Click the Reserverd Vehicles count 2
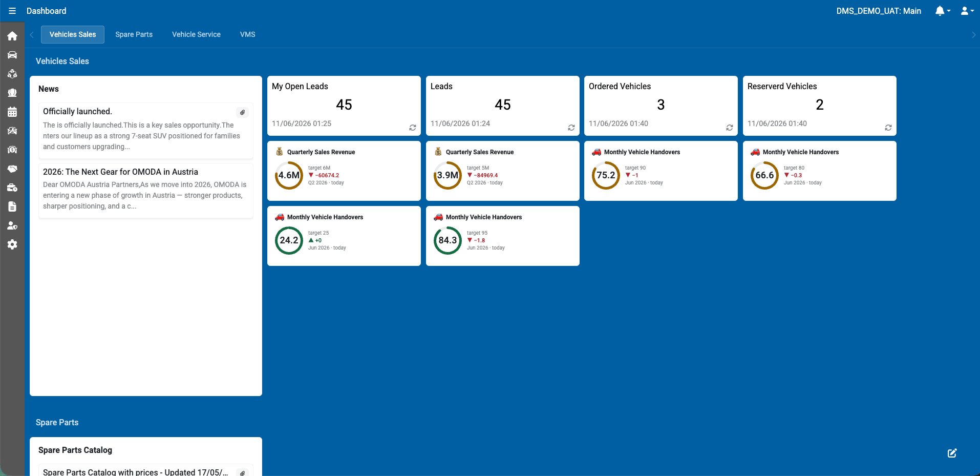This screenshot has width=980, height=476. point(820,105)
